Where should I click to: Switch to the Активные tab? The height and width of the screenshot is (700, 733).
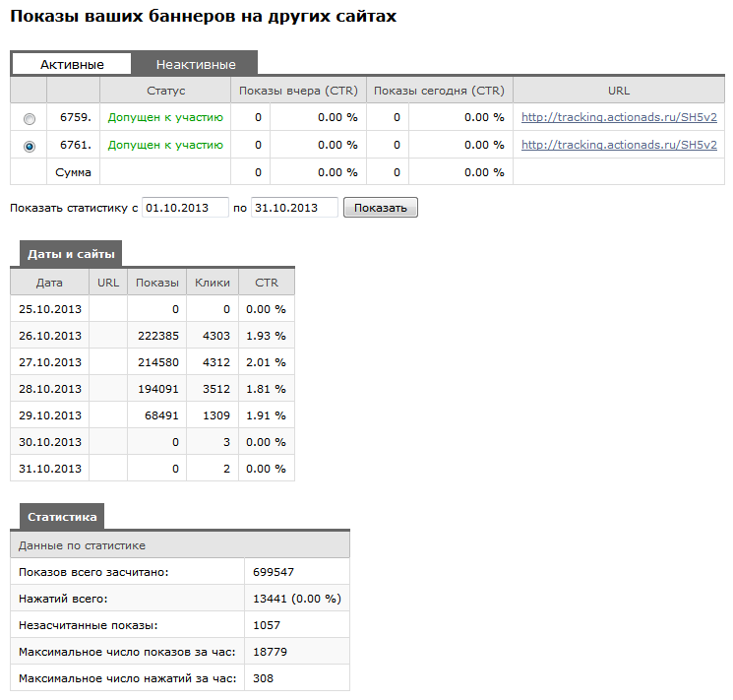coord(72,64)
